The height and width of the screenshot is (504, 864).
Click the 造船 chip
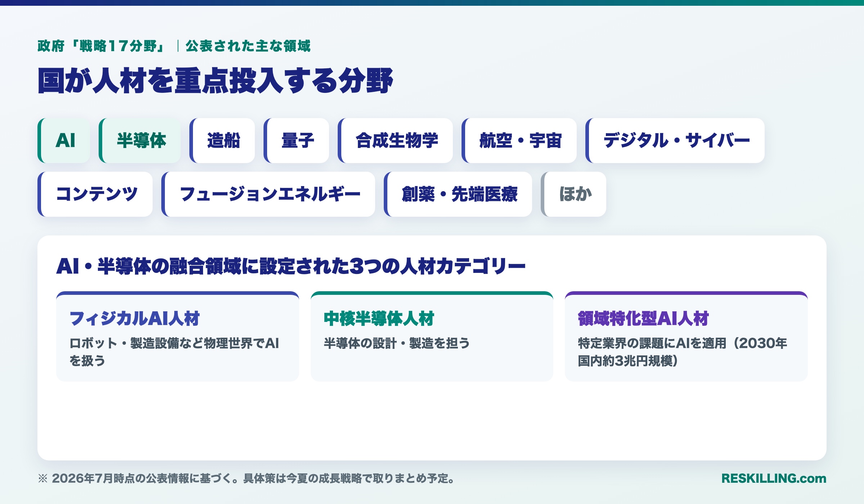[x=222, y=140]
